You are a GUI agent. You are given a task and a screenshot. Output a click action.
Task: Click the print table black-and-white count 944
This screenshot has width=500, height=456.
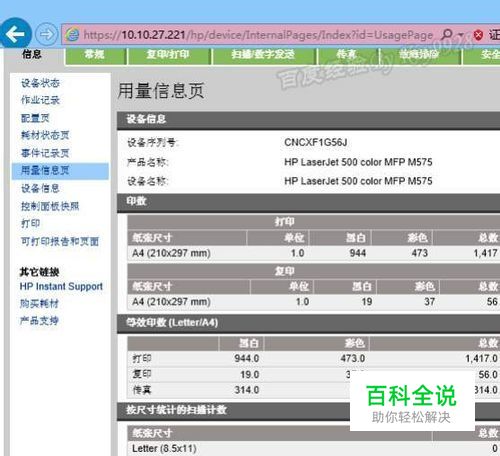pos(358,253)
